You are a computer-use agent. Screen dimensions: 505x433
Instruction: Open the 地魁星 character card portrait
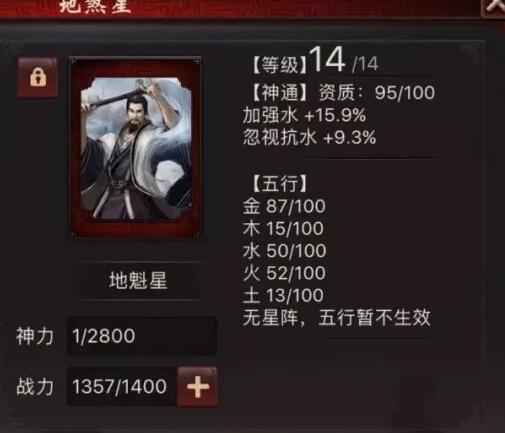135,148
